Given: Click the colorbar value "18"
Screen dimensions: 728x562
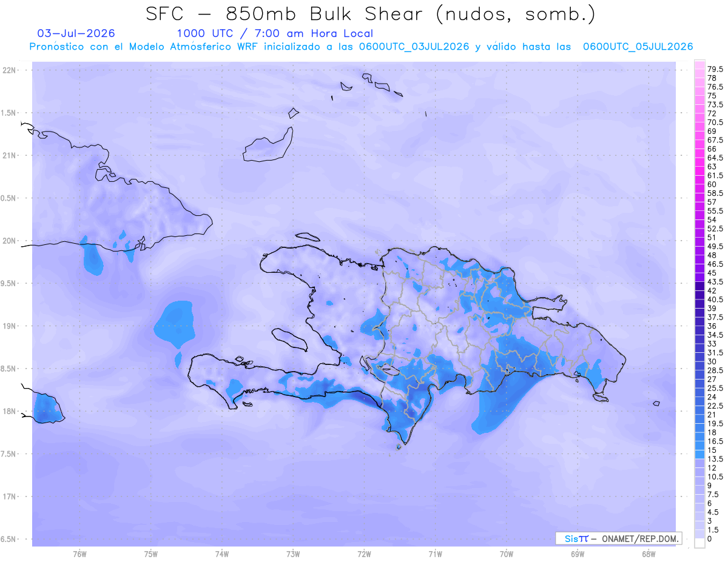Looking at the screenshot, I should click(x=712, y=432).
